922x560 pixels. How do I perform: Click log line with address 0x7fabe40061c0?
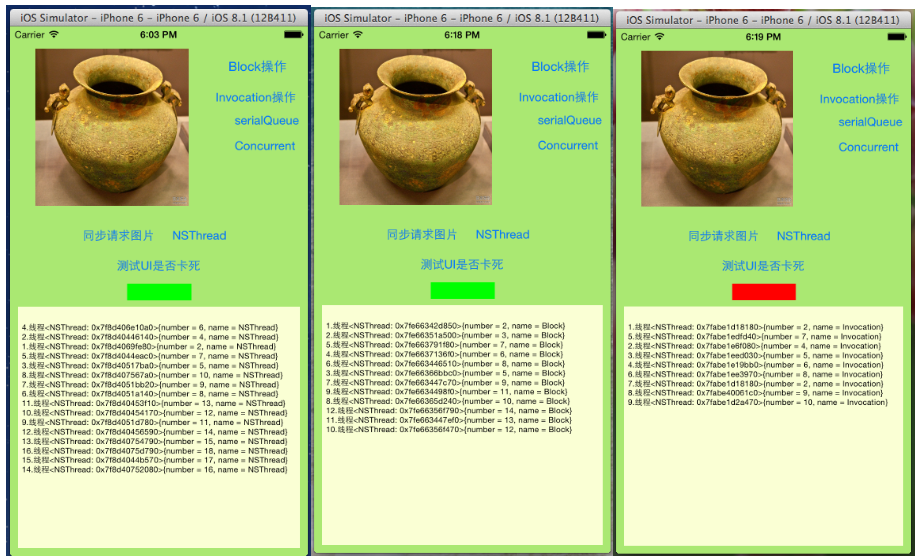pos(756,393)
